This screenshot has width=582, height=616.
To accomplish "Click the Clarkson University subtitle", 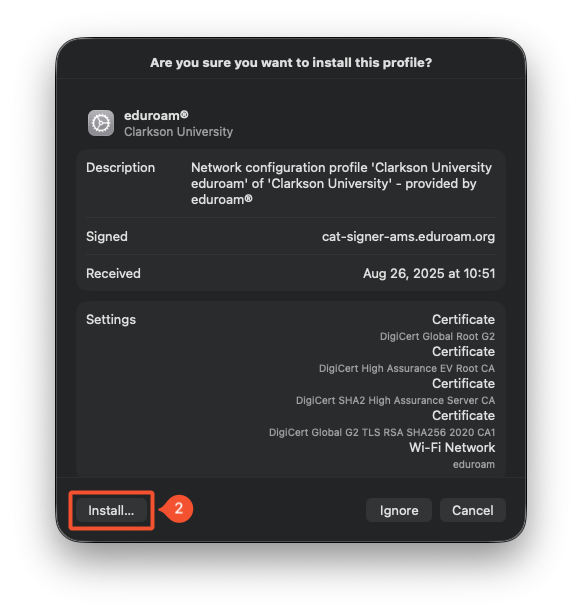I will coord(178,132).
